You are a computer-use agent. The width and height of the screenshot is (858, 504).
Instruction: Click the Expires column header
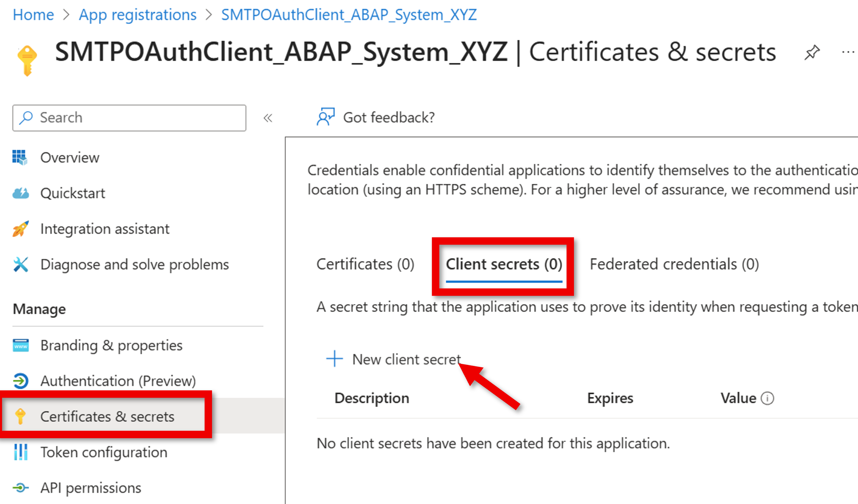tap(610, 398)
